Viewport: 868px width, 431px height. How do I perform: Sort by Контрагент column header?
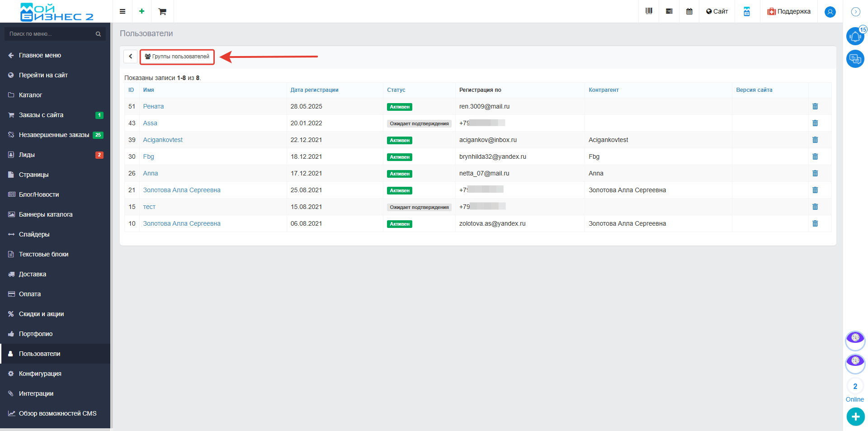click(x=604, y=90)
